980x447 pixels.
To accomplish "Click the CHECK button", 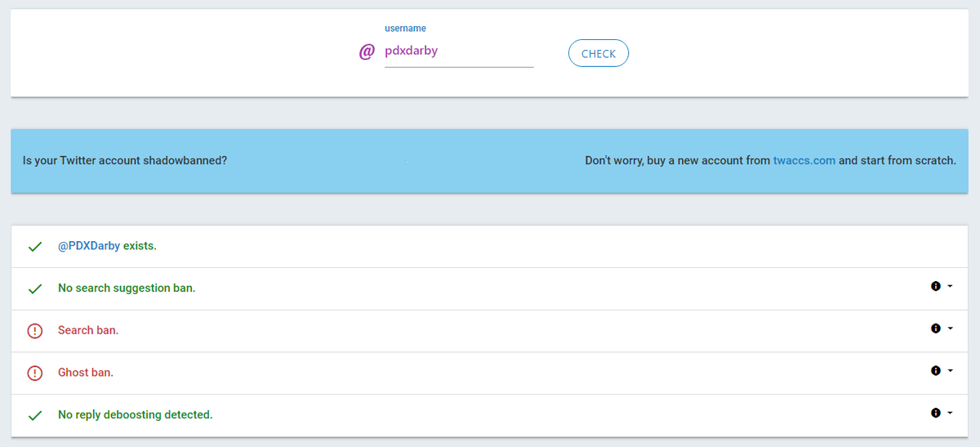I will click(598, 53).
